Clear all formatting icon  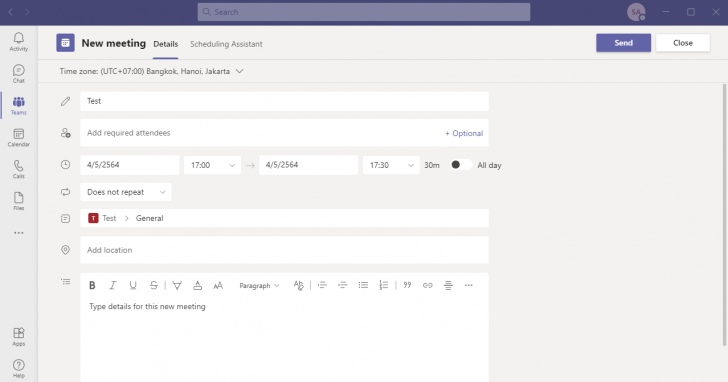point(299,285)
